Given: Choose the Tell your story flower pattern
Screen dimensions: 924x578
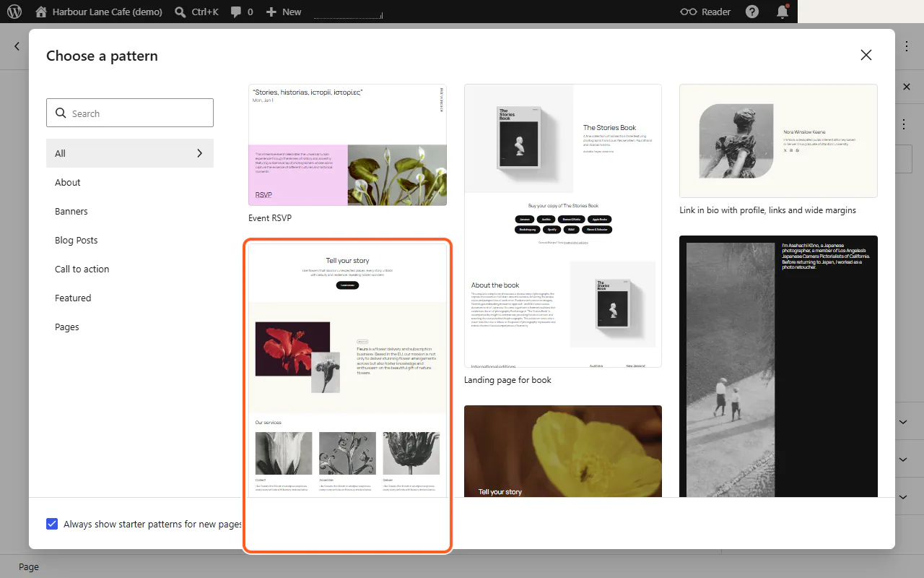Looking at the screenshot, I should point(347,369).
